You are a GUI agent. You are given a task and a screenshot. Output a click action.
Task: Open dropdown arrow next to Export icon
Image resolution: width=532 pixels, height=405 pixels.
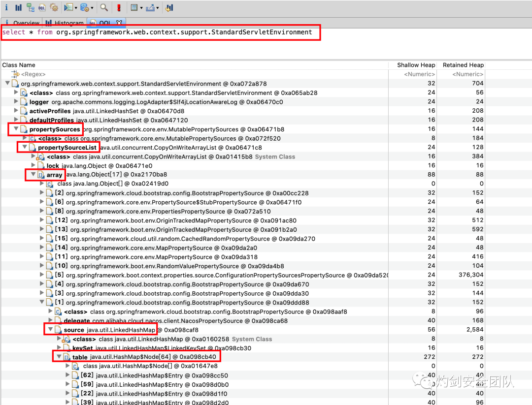pos(158,8)
